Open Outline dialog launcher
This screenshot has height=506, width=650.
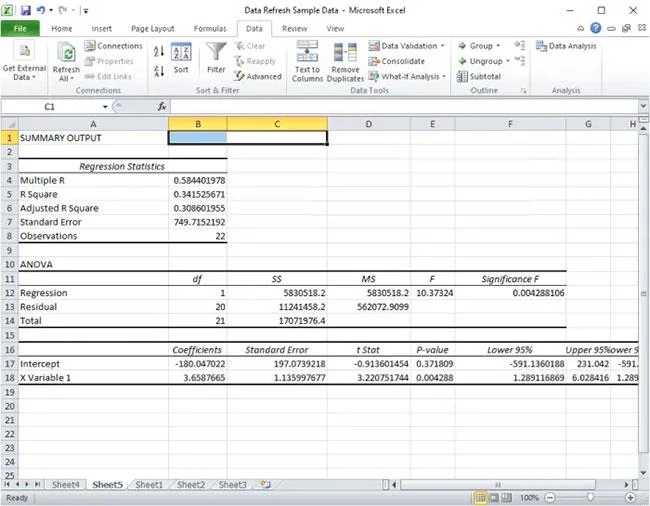(524, 90)
